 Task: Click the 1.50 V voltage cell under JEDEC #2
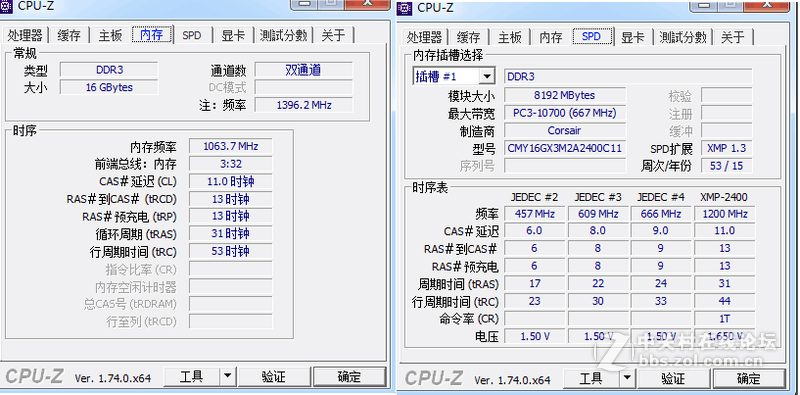click(535, 336)
